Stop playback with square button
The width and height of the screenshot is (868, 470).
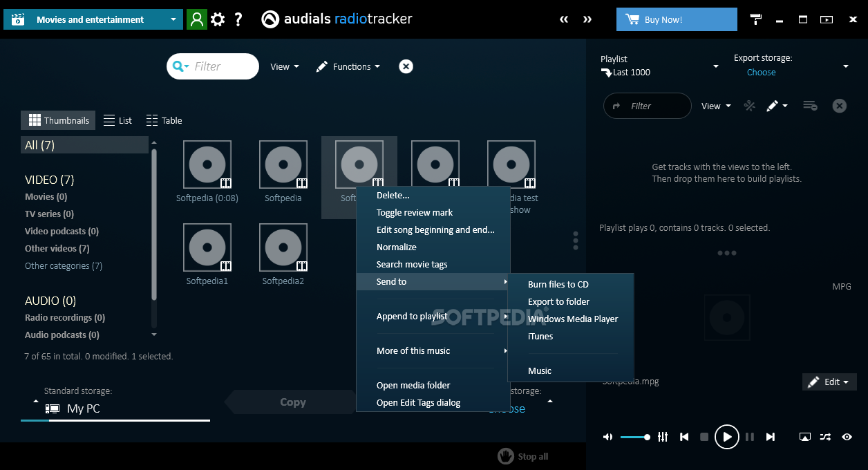tap(704, 437)
